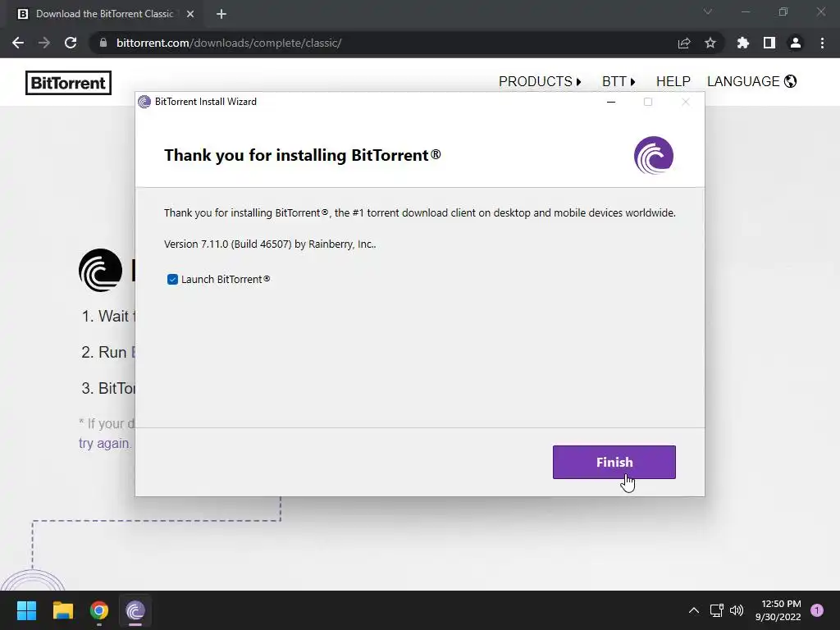This screenshot has height=630, width=840.
Task: Click the wizard title bar BitTorrent icon
Action: (x=144, y=102)
